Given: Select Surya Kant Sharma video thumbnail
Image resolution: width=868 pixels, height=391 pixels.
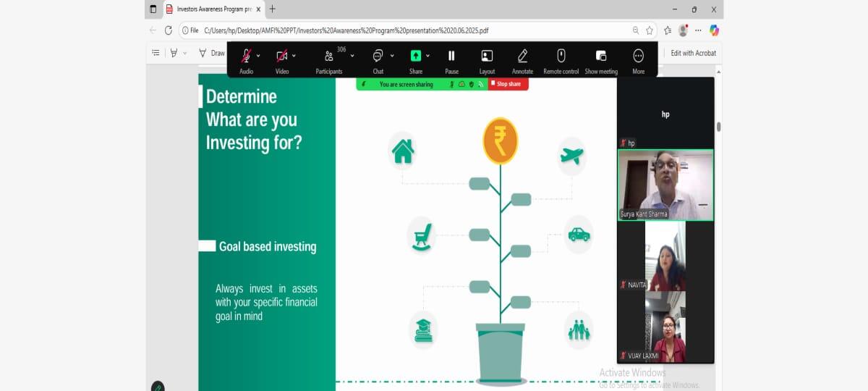Looking at the screenshot, I should pyautogui.click(x=665, y=185).
